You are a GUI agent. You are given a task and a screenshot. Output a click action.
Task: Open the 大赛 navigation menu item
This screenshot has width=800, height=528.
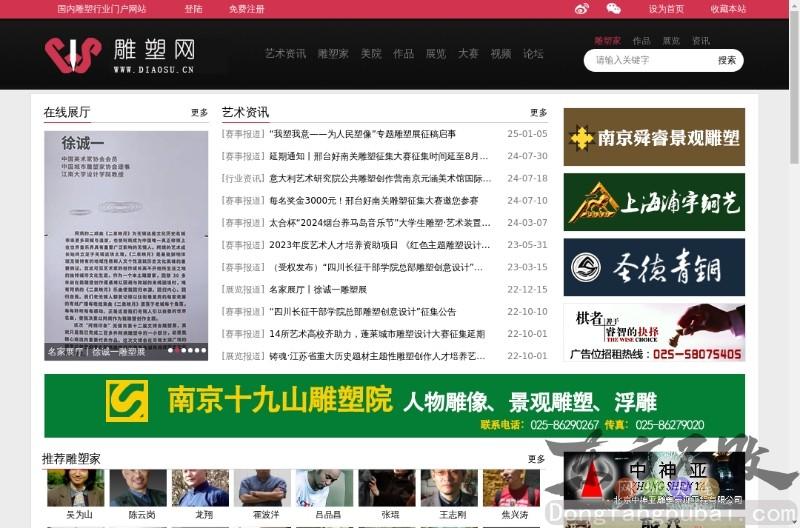[x=468, y=54]
